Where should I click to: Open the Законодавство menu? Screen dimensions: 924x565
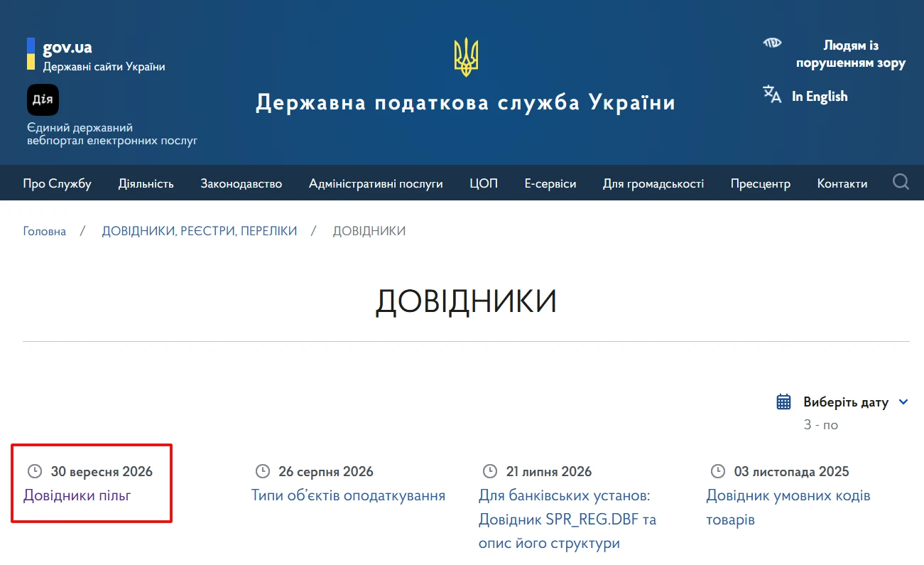coord(241,183)
